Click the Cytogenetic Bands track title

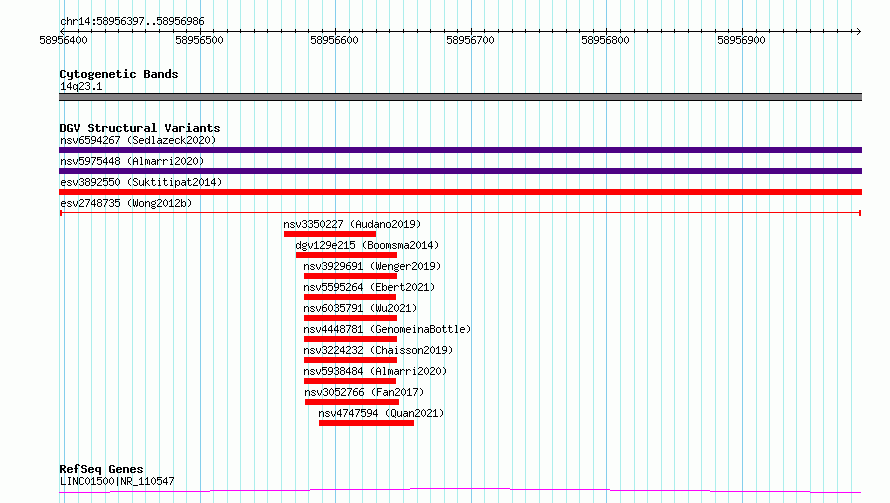point(119,74)
